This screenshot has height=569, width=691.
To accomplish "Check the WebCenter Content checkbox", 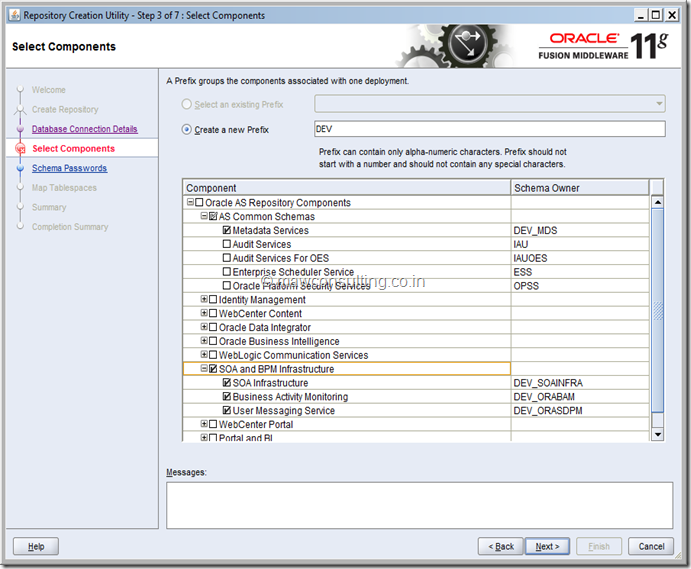I will (x=213, y=313).
